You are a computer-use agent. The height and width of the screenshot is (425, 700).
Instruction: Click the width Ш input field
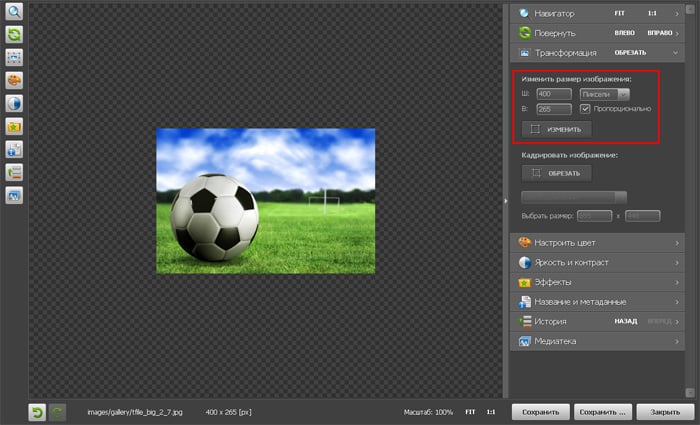point(553,94)
